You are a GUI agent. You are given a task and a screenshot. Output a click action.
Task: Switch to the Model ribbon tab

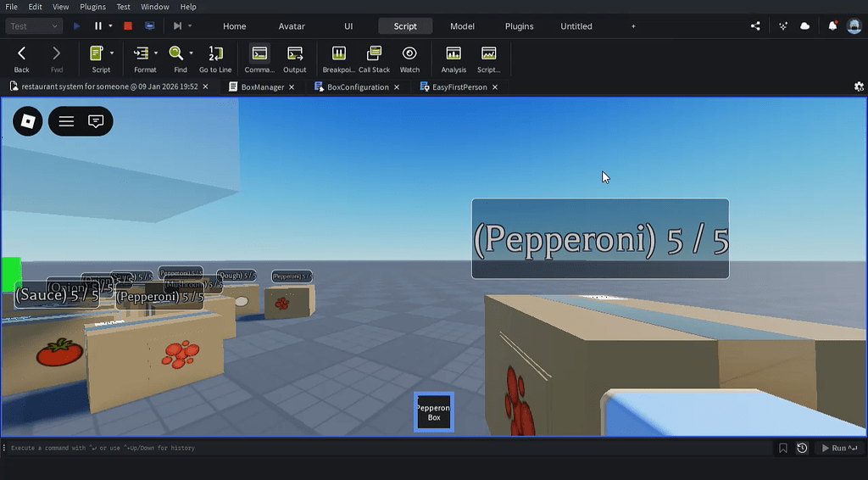(x=462, y=26)
